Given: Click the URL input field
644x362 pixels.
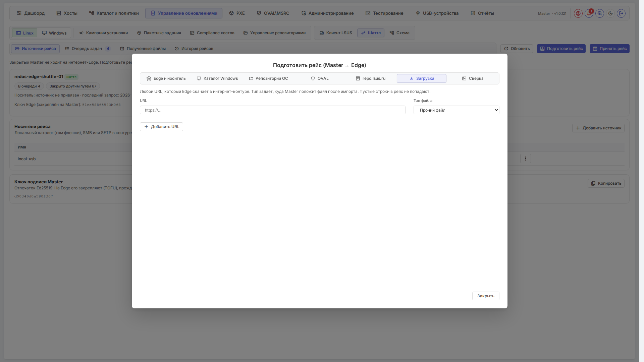Looking at the screenshot, I should (272, 110).
